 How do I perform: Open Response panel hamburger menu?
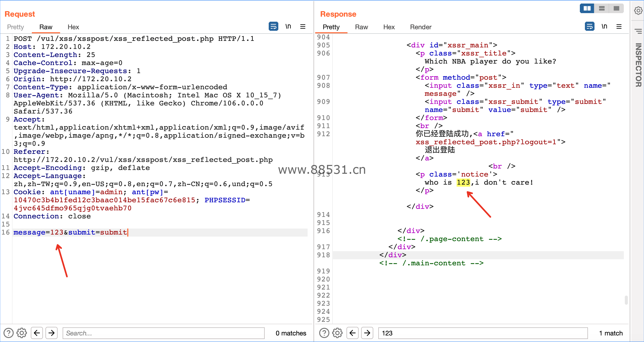(619, 26)
